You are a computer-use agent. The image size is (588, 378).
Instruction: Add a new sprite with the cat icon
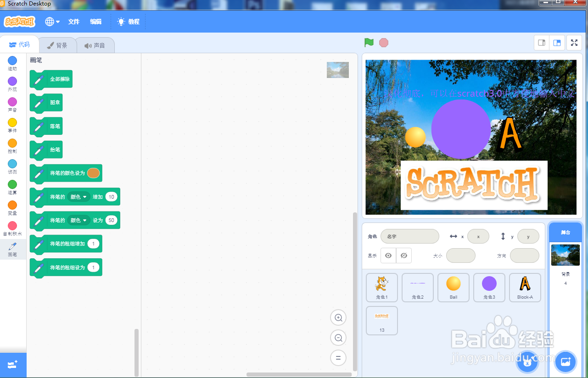tap(526, 362)
